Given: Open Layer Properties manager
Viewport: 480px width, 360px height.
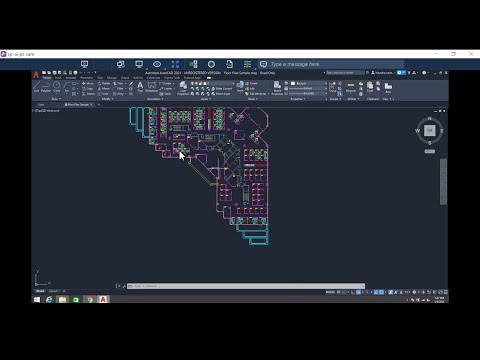Looking at the screenshot, I should click(183, 88).
